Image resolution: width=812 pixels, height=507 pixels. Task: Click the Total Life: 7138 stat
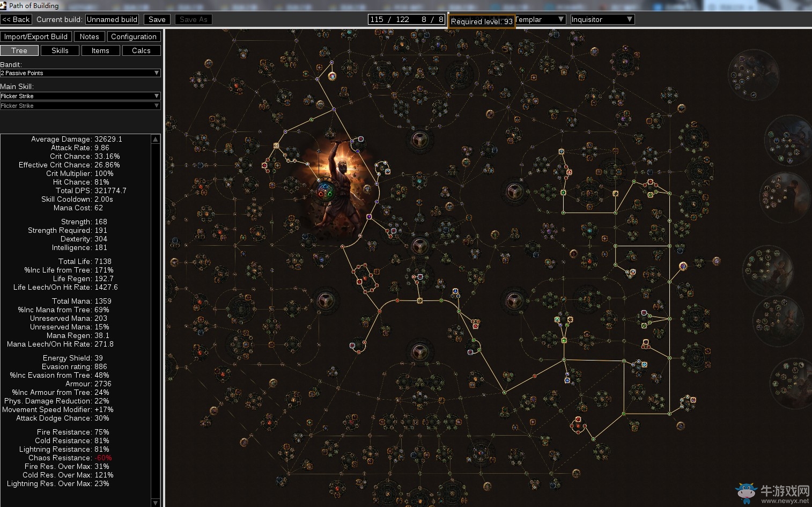click(85, 261)
